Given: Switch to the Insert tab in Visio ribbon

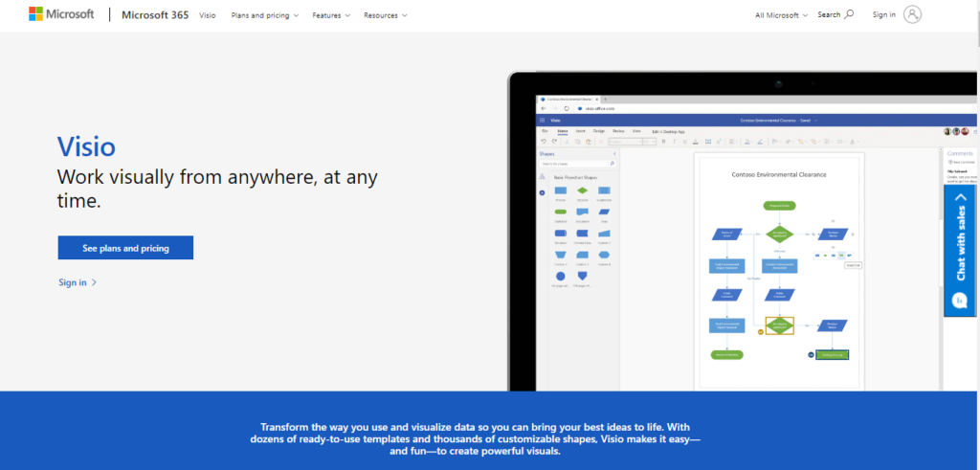Looking at the screenshot, I should click(580, 130).
